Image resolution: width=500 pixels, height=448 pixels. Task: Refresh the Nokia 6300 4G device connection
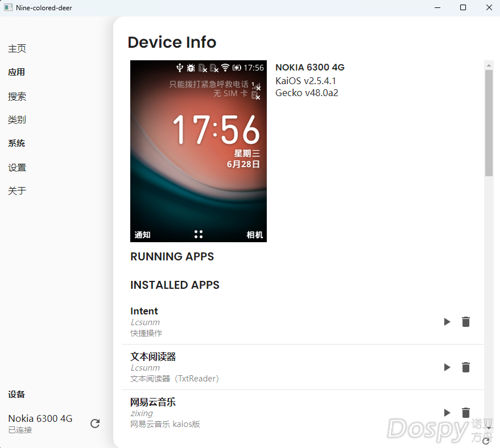point(95,424)
